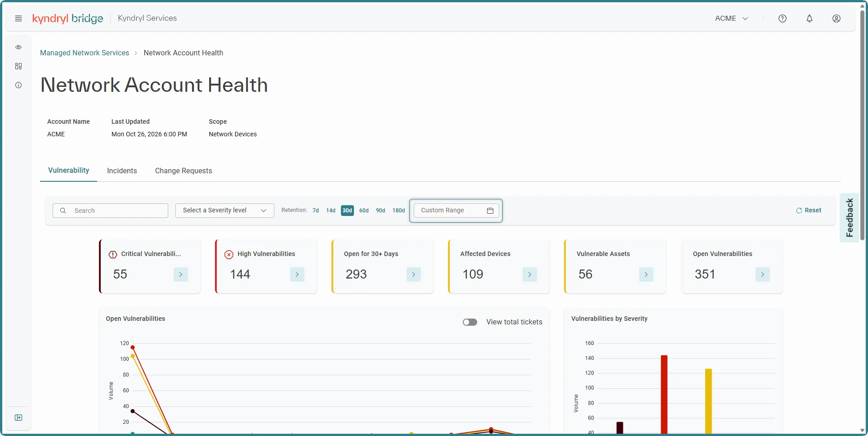The image size is (868, 436).
Task: Switch to the Change Requests tab
Action: pos(183,171)
